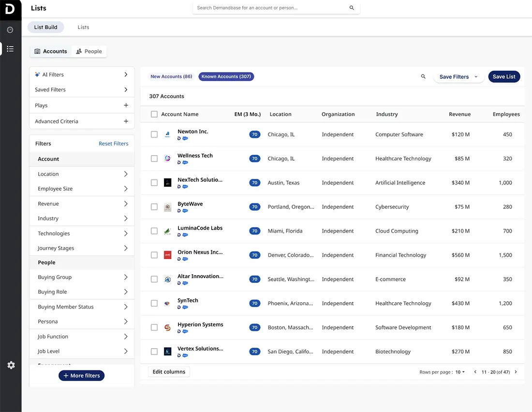Switch to the Lists tab
Screen dimensions: 532x412
coord(83,27)
